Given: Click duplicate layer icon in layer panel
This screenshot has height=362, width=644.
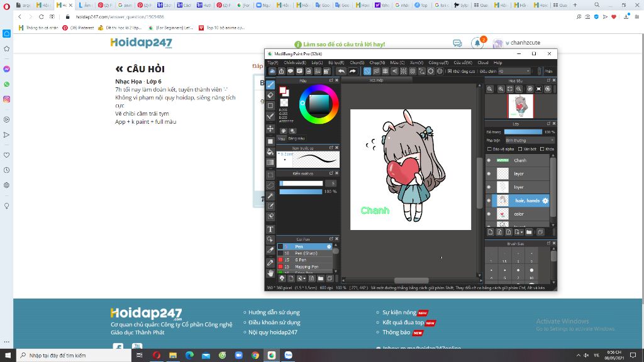Looking at the screenshot, I should (x=540, y=232).
